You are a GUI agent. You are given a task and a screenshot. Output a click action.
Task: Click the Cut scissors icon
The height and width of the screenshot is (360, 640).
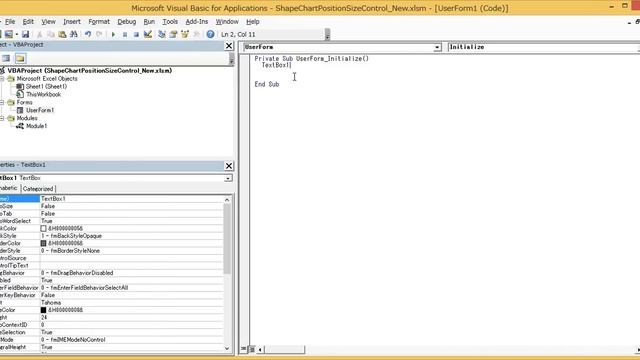click(x=40, y=35)
